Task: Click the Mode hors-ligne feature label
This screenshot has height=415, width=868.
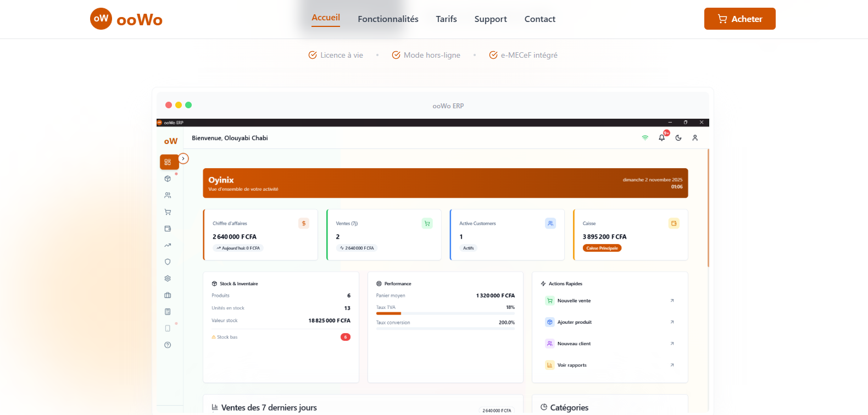Action: [432, 55]
